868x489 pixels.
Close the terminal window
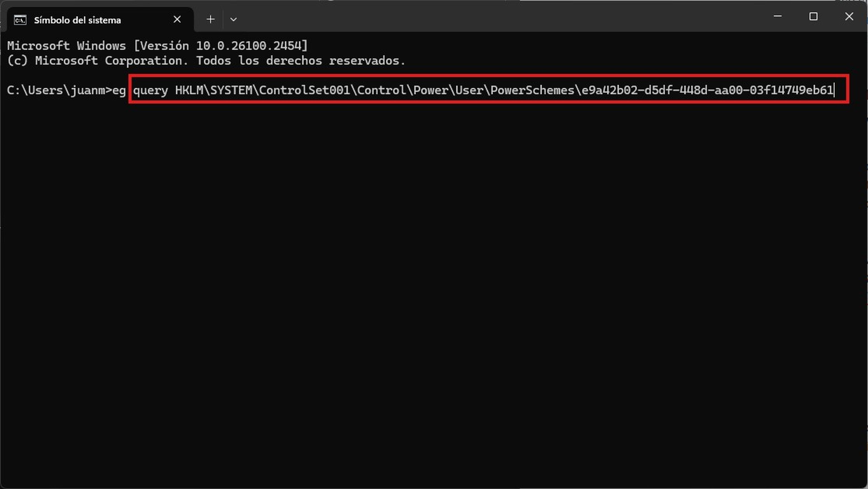point(849,16)
